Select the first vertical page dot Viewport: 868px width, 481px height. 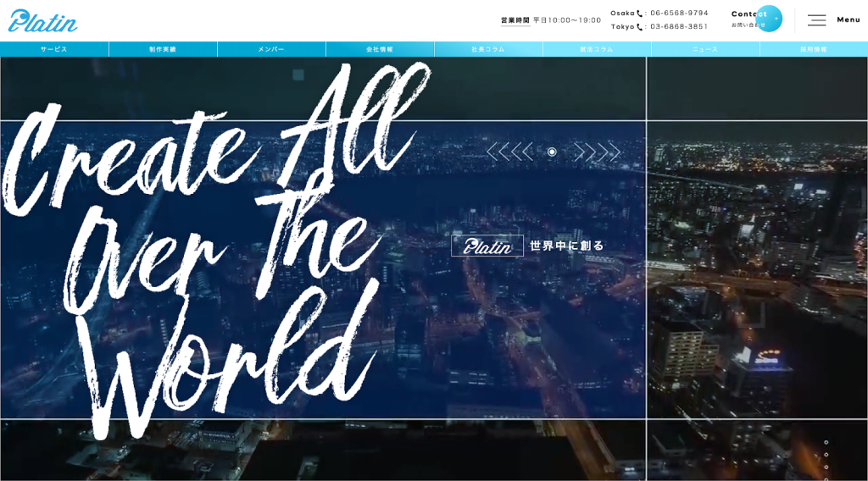click(826, 442)
